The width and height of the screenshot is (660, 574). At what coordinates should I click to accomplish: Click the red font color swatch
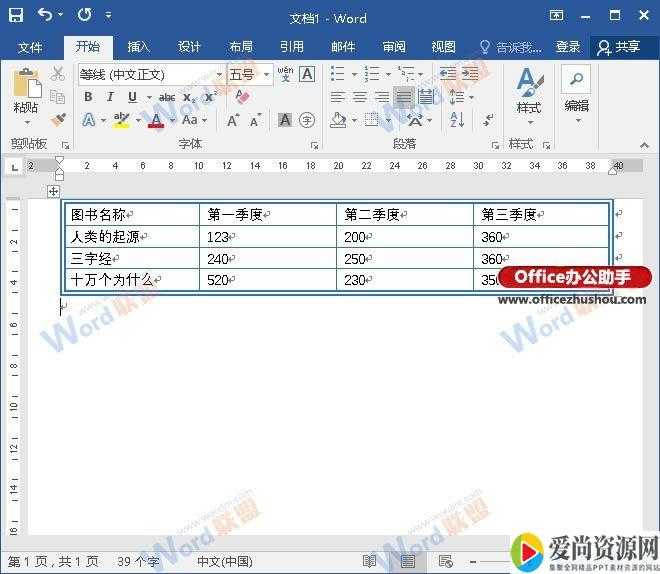click(x=155, y=120)
